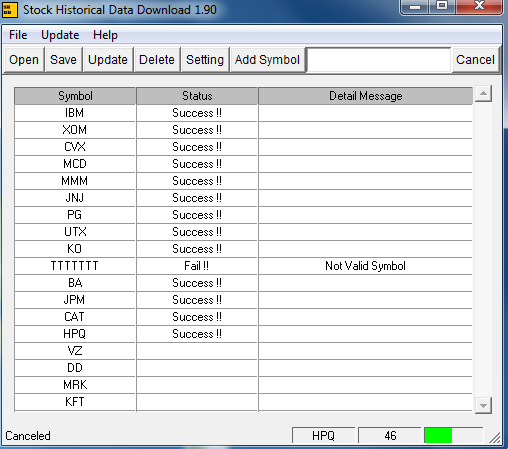Screen dimensions: 508x449
Task: Click the Fail !! status cell
Action: pos(197,266)
